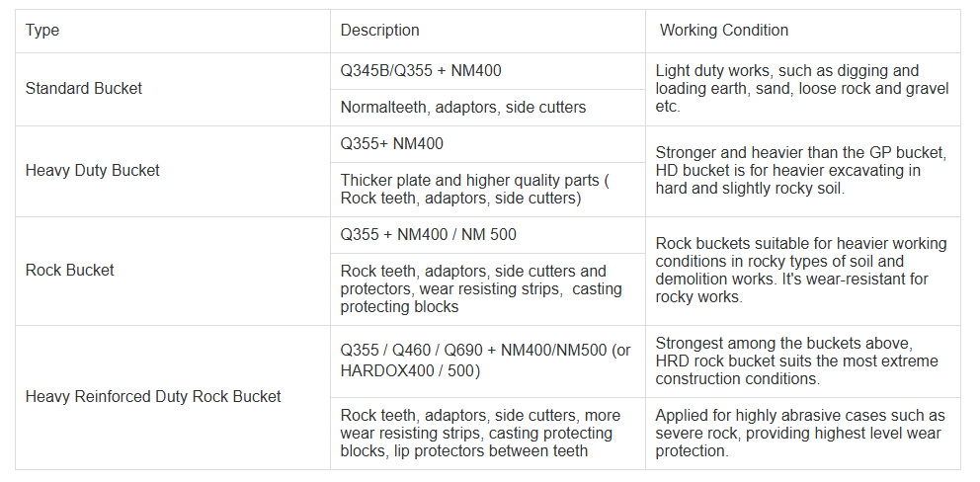980x482 pixels.
Task: Click the Stronger and heavier than GP bucket cell
Action: tap(801, 171)
